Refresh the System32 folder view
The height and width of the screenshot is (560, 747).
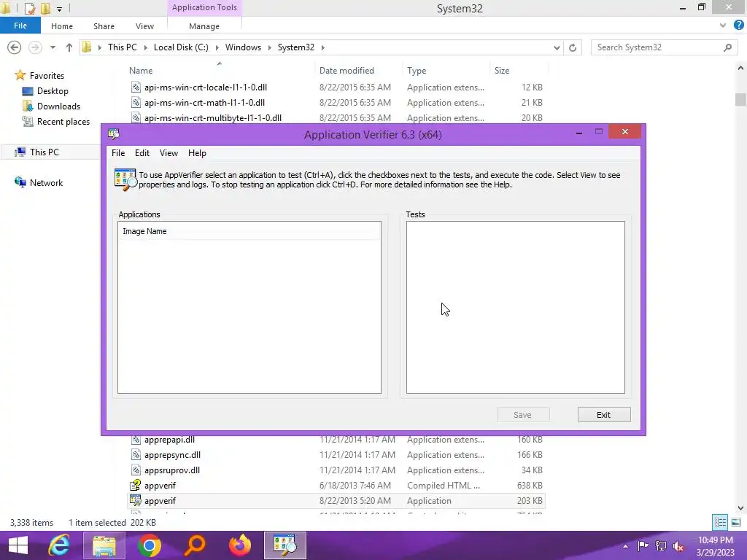[573, 47]
